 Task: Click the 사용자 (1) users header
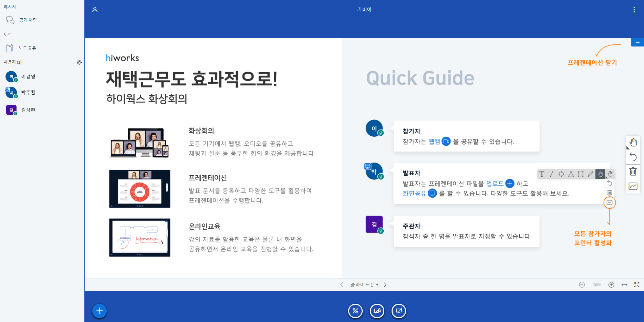coord(13,62)
